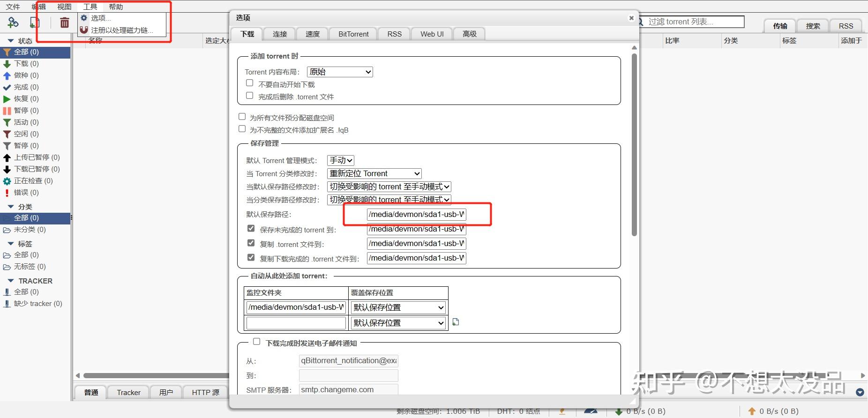Open the 默认 Torrent 管理模式 dropdown showing 手动
The image size is (868, 418).
(341, 160)
